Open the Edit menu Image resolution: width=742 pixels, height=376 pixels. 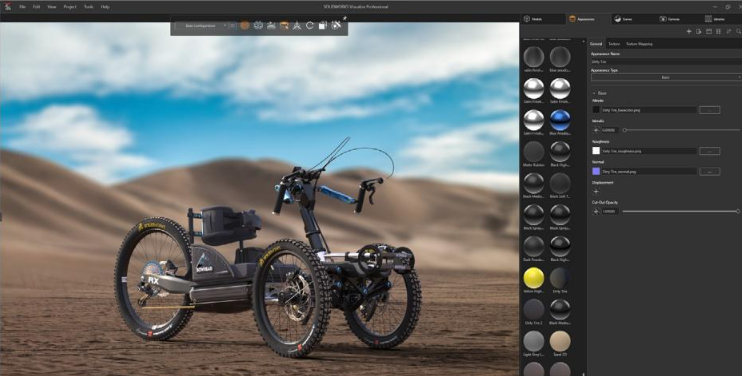click(36, 7)
